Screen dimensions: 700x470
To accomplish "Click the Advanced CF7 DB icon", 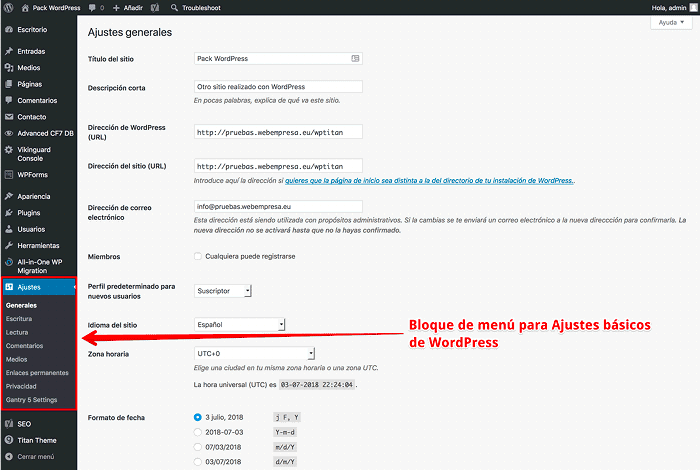I will click(8, 133).
